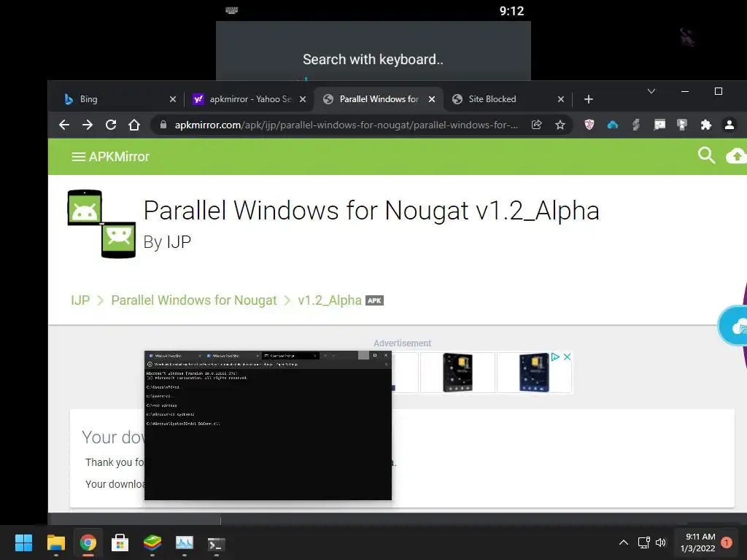The height and width of the screenshot is (560, 747).
Task: Open the v1.2_Alpha breadcrumb link
Action: click(330, 300)
